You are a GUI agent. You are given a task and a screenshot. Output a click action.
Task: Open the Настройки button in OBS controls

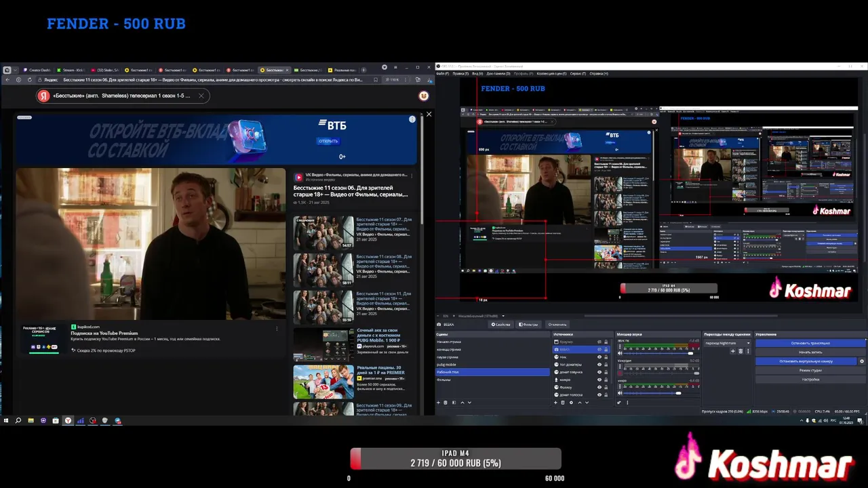810,380
